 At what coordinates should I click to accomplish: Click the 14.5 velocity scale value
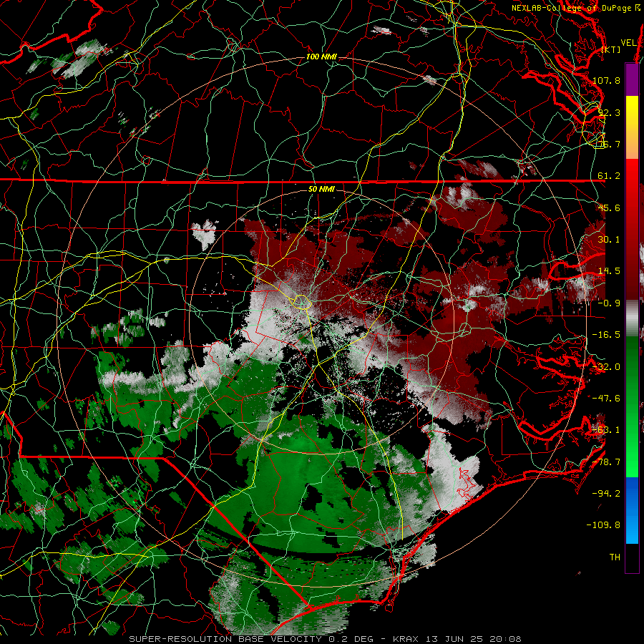609,271
